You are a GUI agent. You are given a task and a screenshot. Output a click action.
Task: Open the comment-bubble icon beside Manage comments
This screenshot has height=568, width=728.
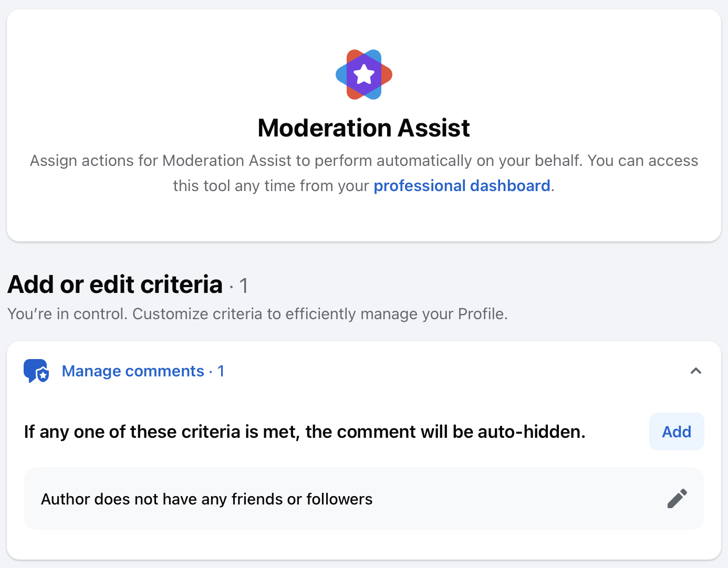(36, 371)
